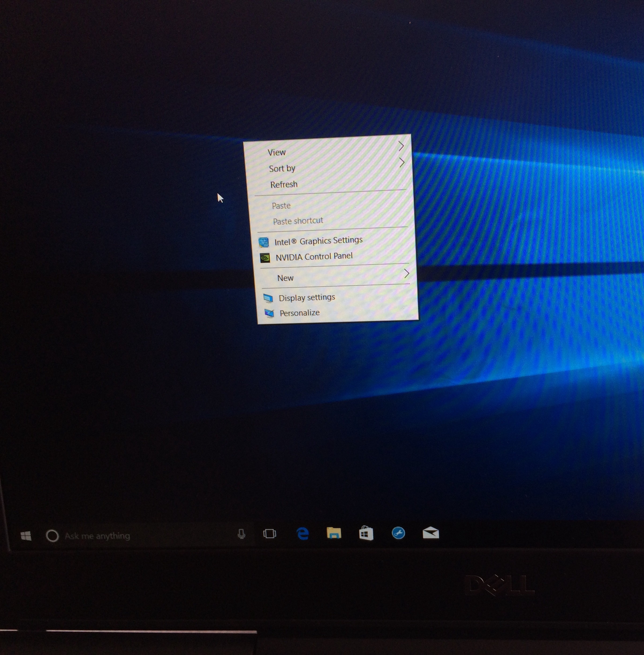
Task: Launch Microsoft Edge from taskbar
Action: coord(303,533)
